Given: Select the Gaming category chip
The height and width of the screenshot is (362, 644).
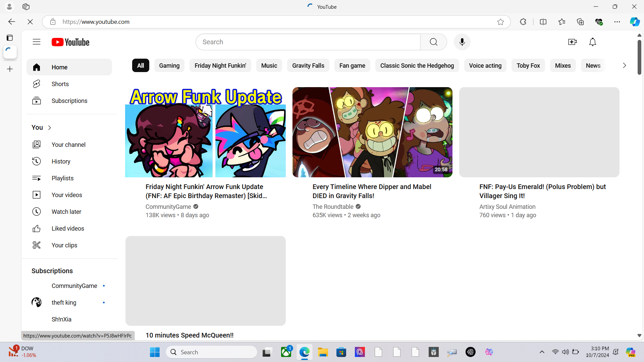Looking at the screenshot, I should [x=169, y=66].
